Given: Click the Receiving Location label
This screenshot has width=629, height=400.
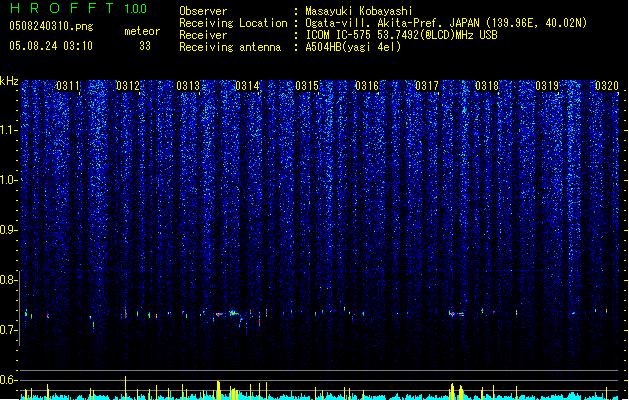Looking at the screenshot, I should point(233,23).
